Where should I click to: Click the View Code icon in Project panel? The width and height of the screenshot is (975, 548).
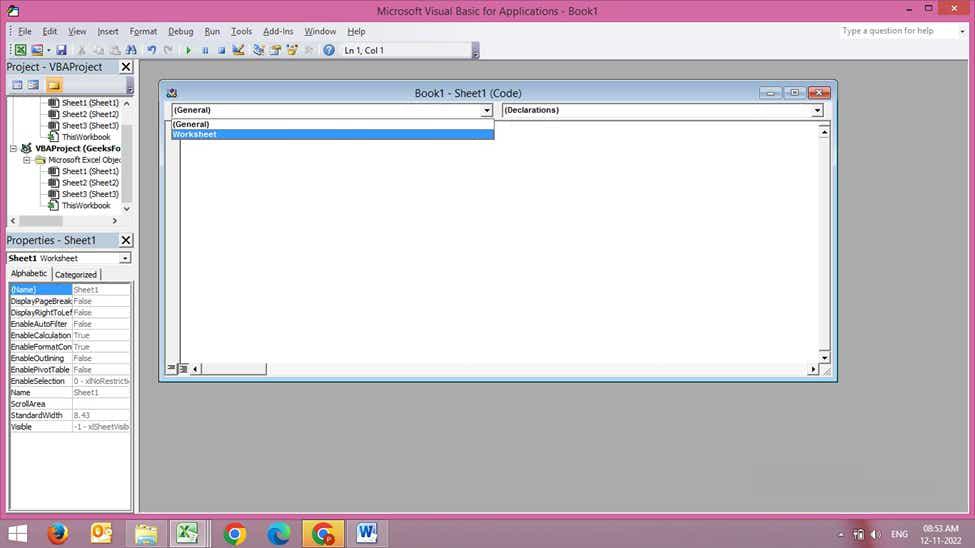[17, 85]
